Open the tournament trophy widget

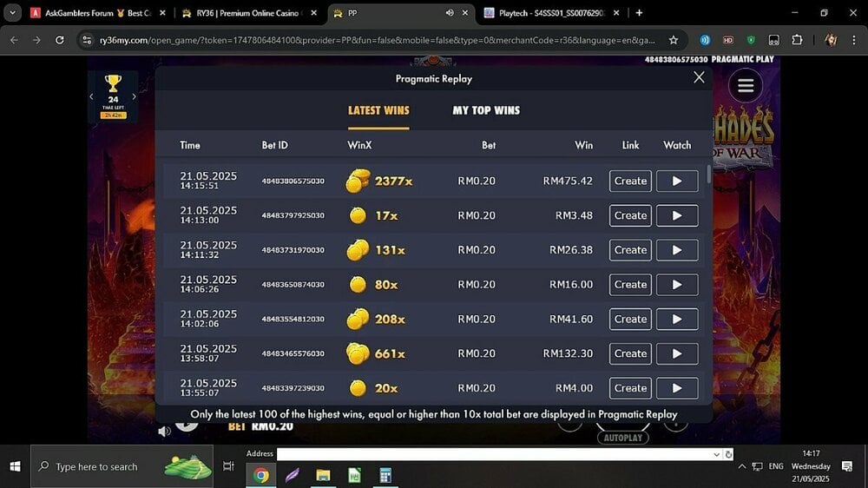tap(113, 96)
